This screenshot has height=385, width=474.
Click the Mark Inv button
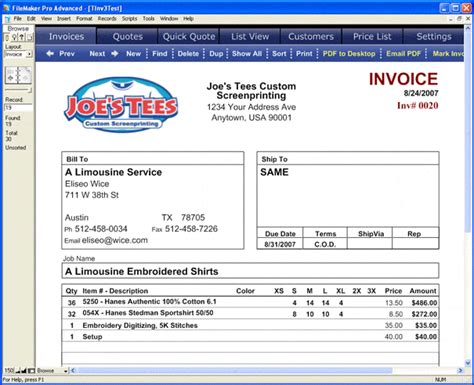click(448, 53)
